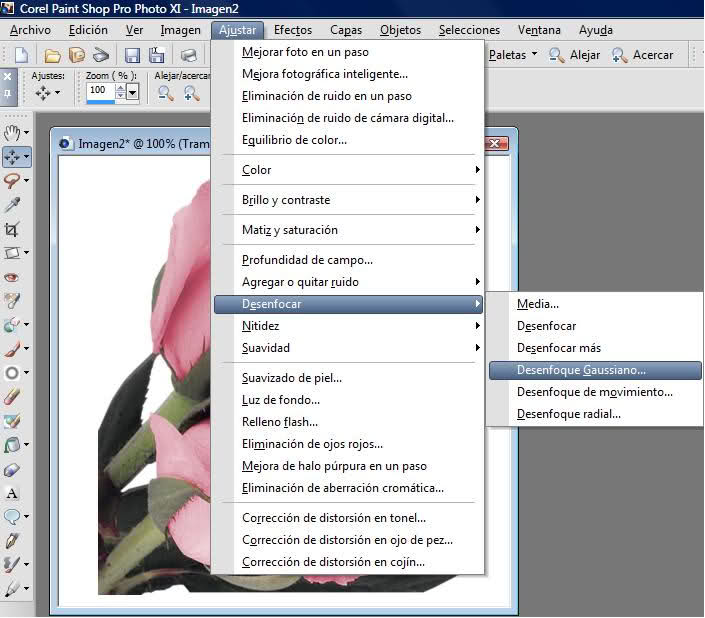
Task: Select the Clone brush tool
Action: (12, 325)
